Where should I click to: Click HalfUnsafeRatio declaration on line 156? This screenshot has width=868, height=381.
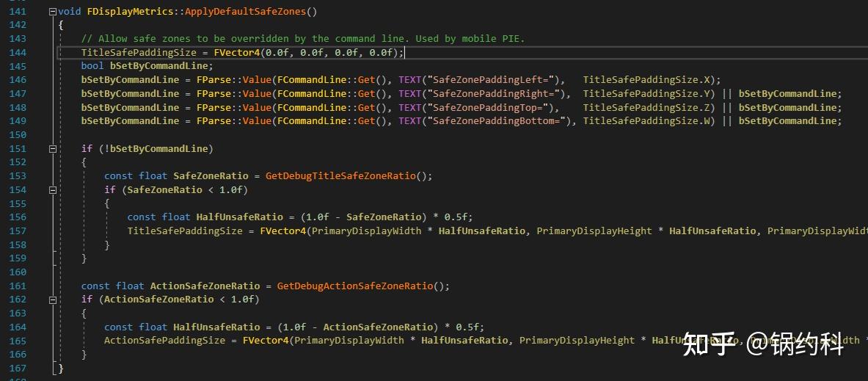point(240,217)
